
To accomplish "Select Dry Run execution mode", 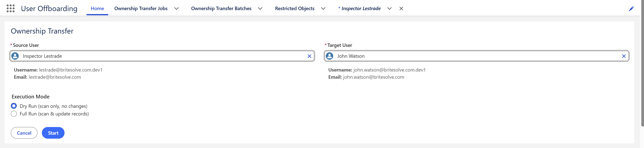I will (x=14, y=106).
